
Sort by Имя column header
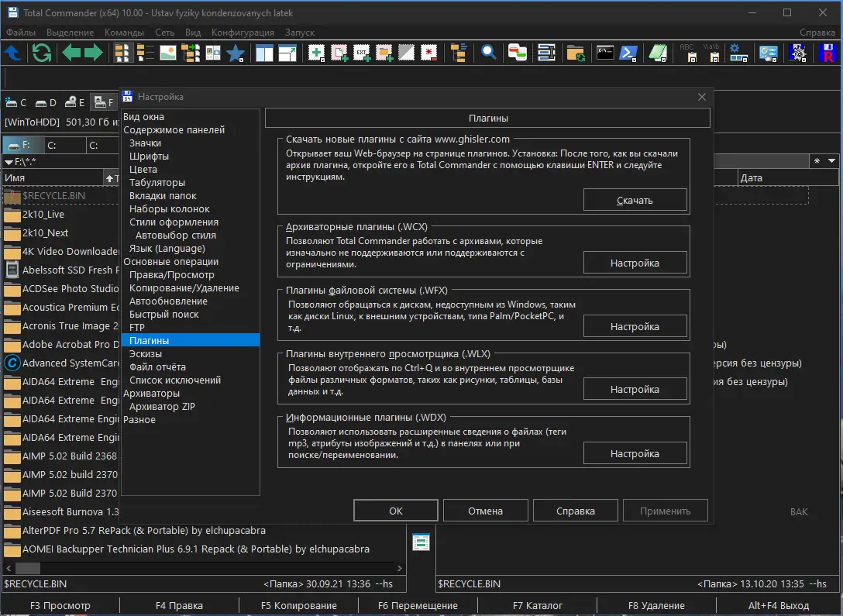point(52,178)
